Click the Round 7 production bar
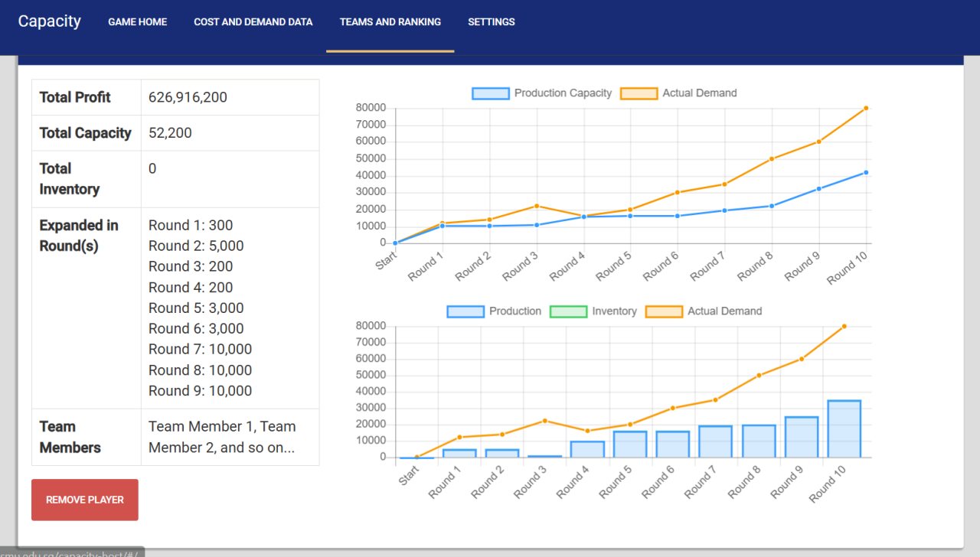The image size is (980, 557). tap(716, 442)
